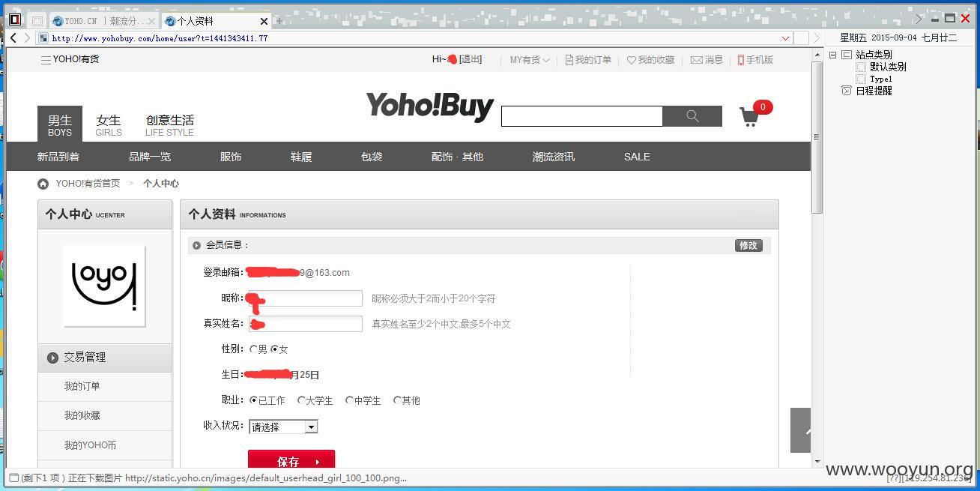
Task: Select Type1 in the site tree
Action: pos(881,79)
